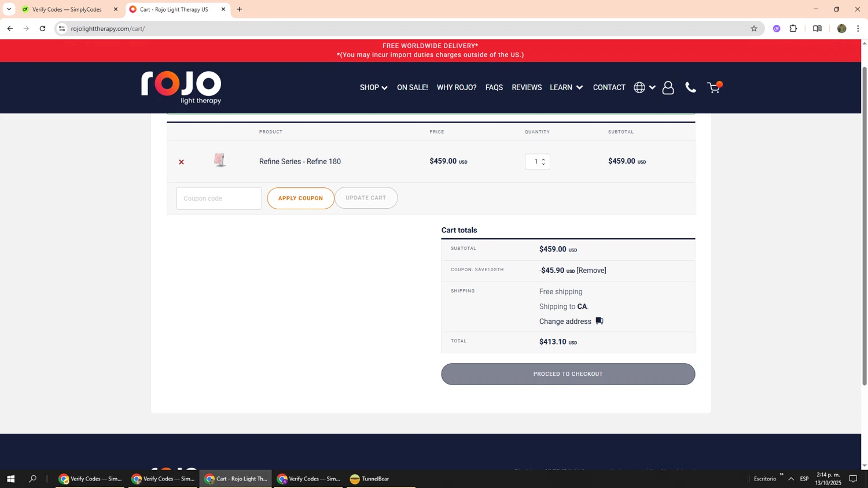Open the tab search dropdown arrow
This screenshot has height=488, width=868.
point(9,9)
